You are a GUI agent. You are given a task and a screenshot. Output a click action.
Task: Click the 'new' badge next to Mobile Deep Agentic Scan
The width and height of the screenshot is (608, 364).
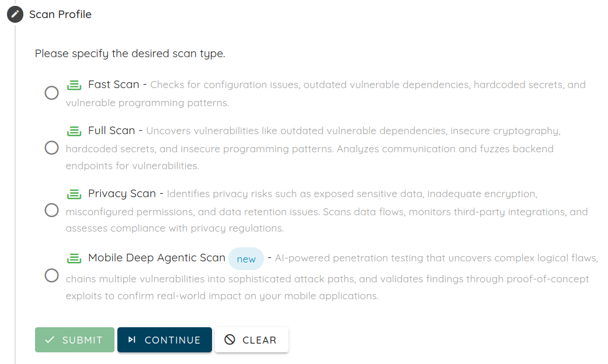[246, 258]
